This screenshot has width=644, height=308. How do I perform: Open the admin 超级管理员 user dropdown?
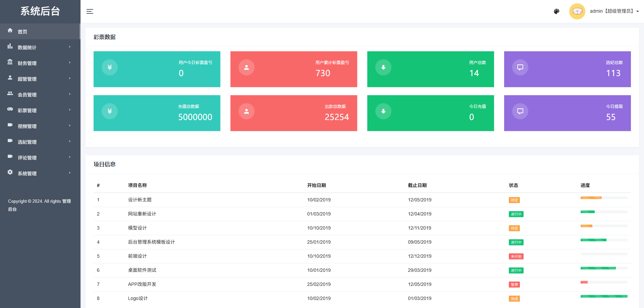click(x=614, y=11)
